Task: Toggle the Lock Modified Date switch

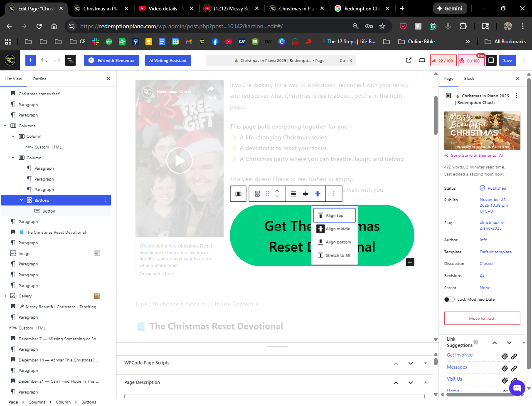Action: coord(449,300)
